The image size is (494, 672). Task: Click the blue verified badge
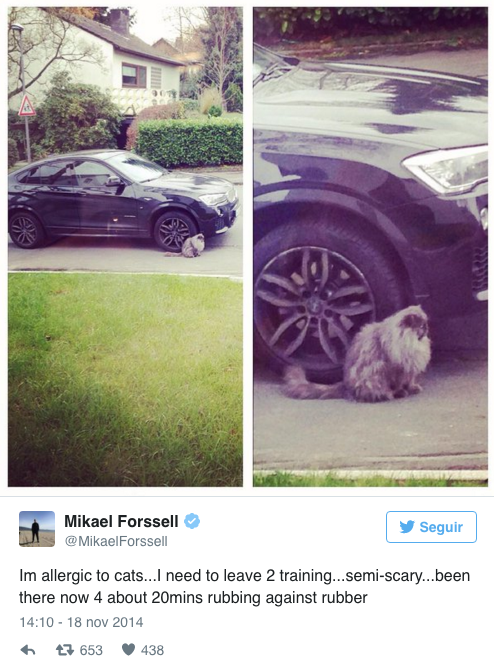pos(192,521)
